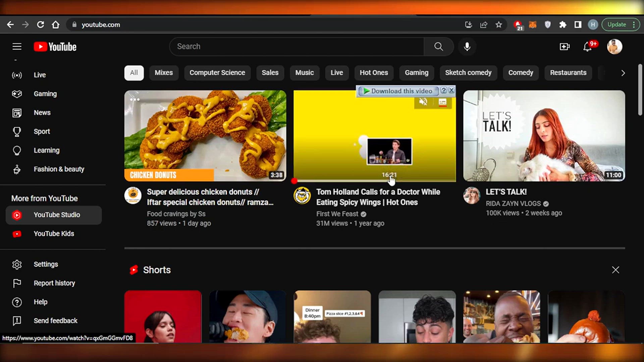Click the page vertical scrollbar
The image size is (644, 362).
640,90
